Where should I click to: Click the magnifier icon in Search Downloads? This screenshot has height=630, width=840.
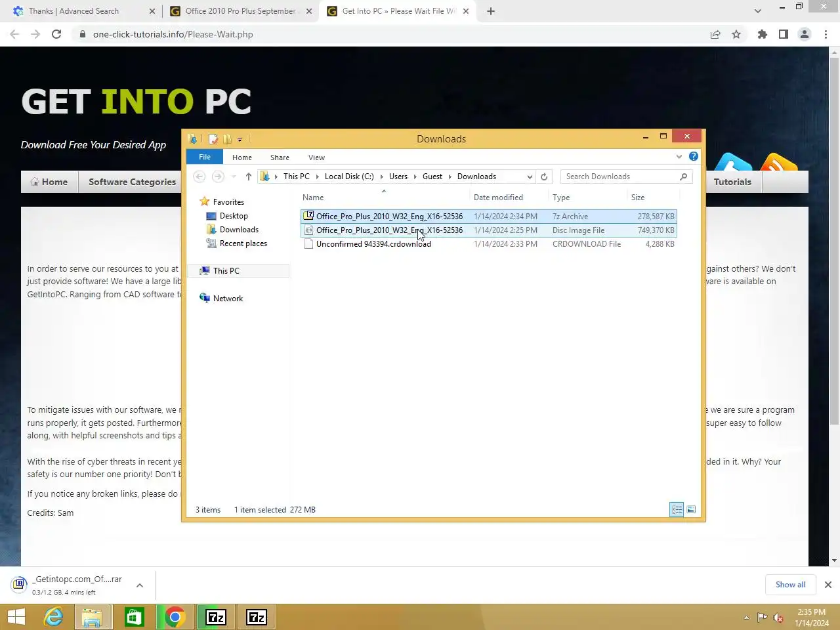point(683,177)
